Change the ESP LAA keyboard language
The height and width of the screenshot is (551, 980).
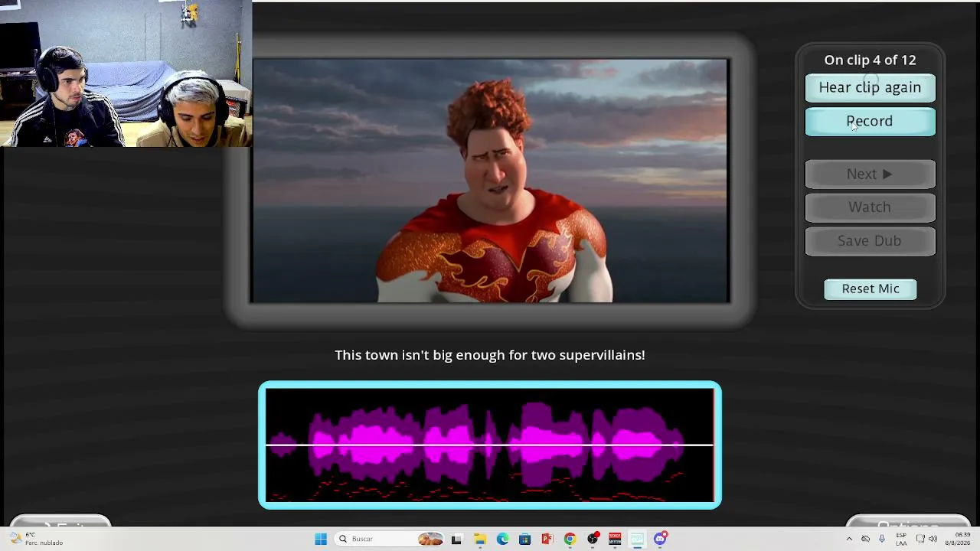coord(901,539)
